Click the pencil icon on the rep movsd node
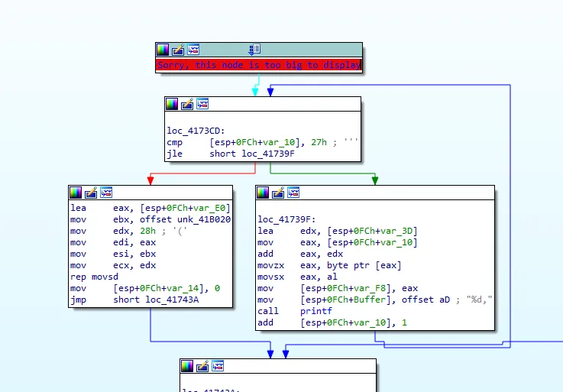 91,193
